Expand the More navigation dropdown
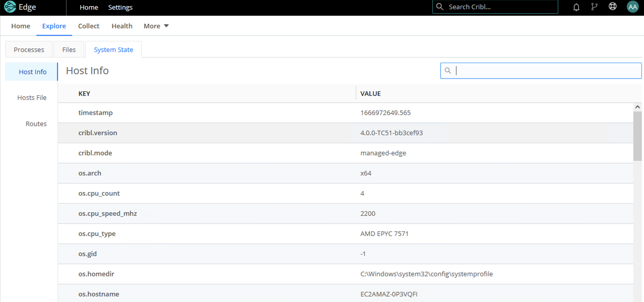644x302 pixels. click(x=156, y=26)
